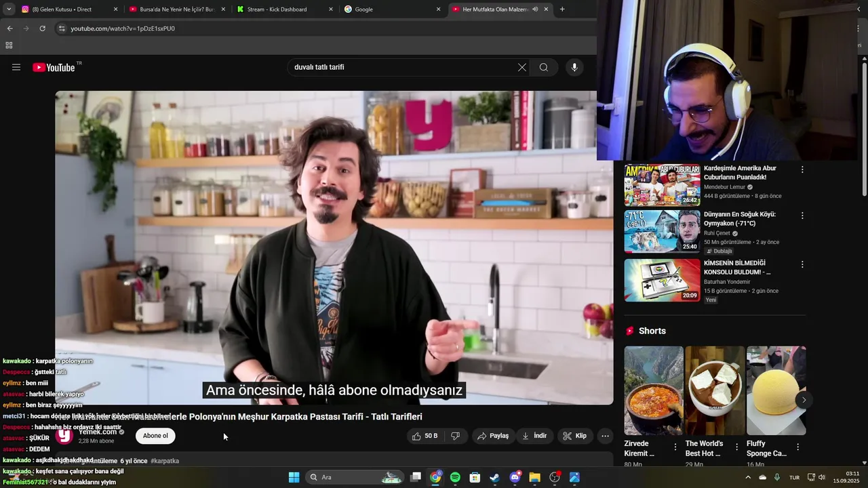Open the tab search dropdown arrow
The width and height of the screenshot is (868, 488).
[x=9, y=9]
